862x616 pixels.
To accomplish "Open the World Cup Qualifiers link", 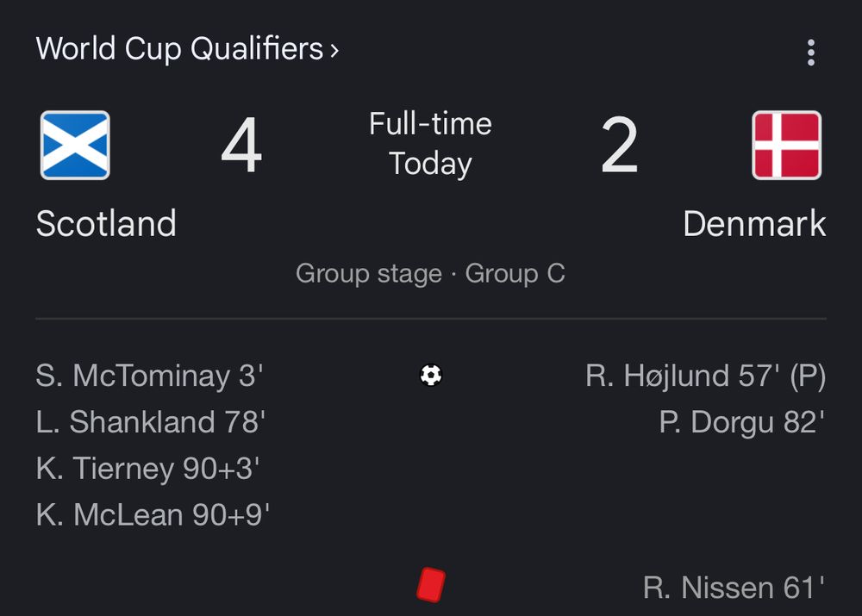I will coord(179,48).
